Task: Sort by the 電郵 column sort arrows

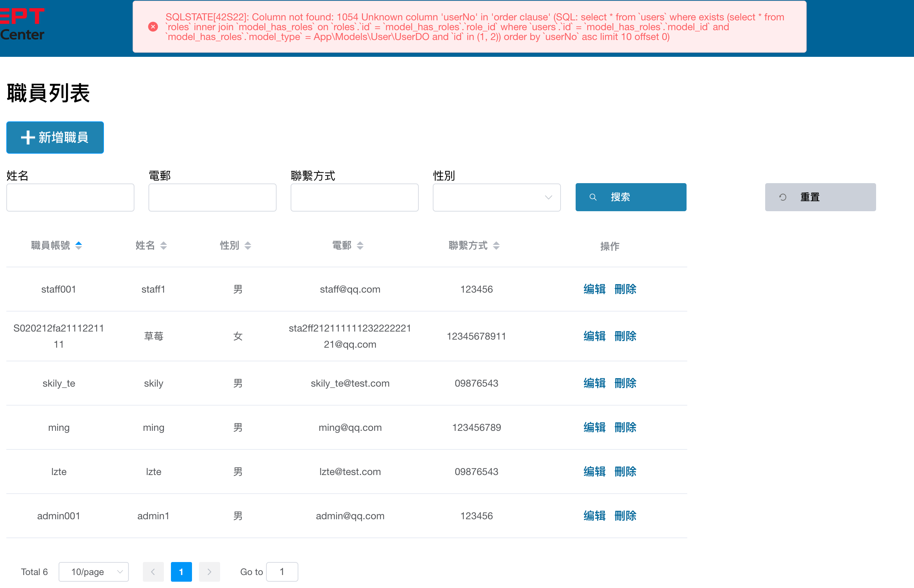Action: pyautogui.click(x=360, y=246)
